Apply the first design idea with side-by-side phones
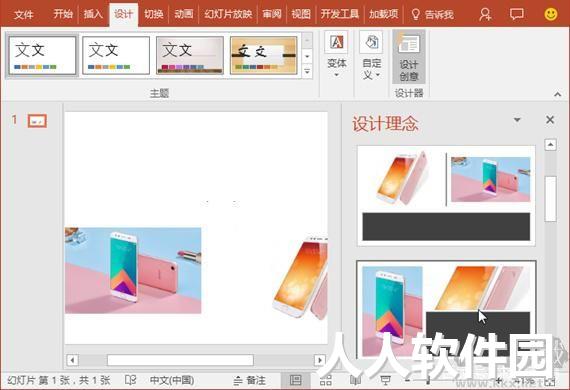Viewport: 570px width, 390px height. 446,196
